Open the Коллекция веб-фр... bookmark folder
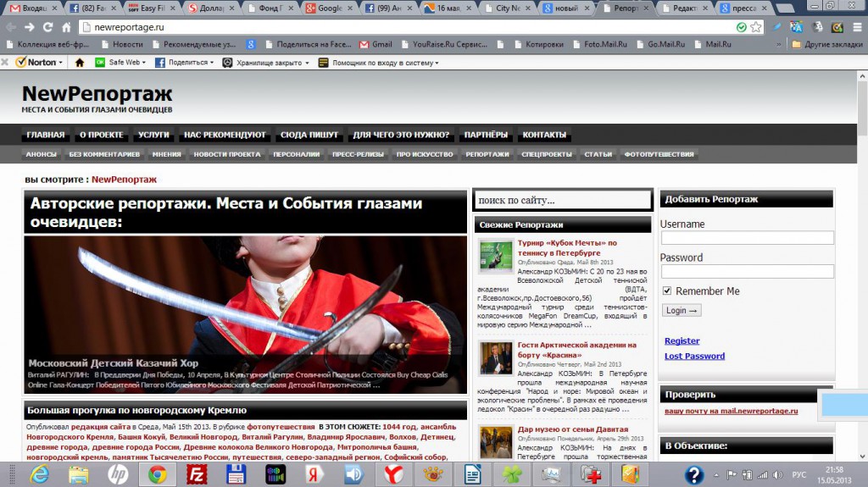Viewport: 868px width, 487px height. click(47, 44)
